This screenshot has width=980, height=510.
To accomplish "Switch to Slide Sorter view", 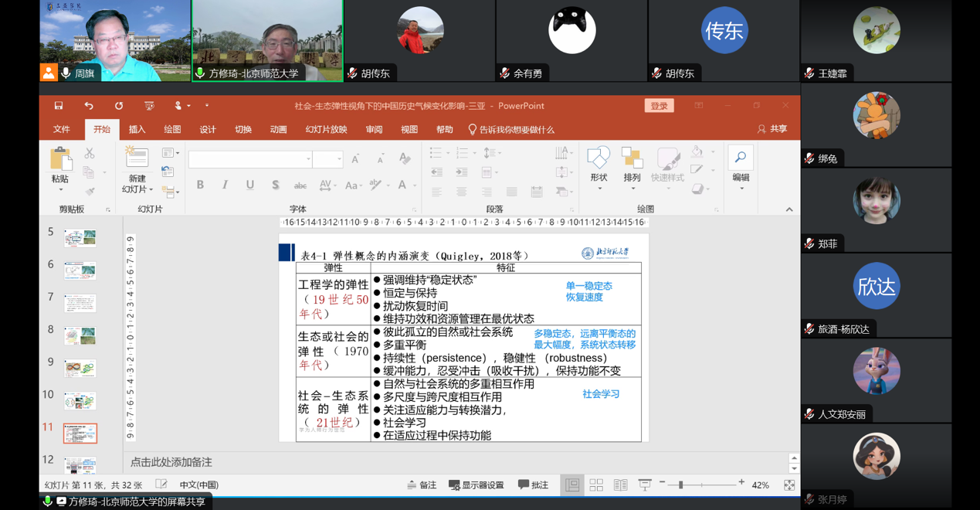I will (x=596, y=485).
